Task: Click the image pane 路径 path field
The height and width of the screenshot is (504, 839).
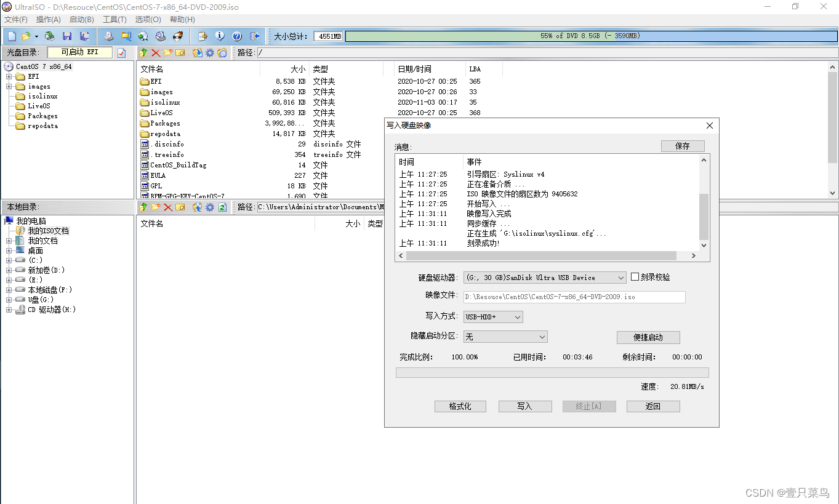Action: tap(547, 53)
